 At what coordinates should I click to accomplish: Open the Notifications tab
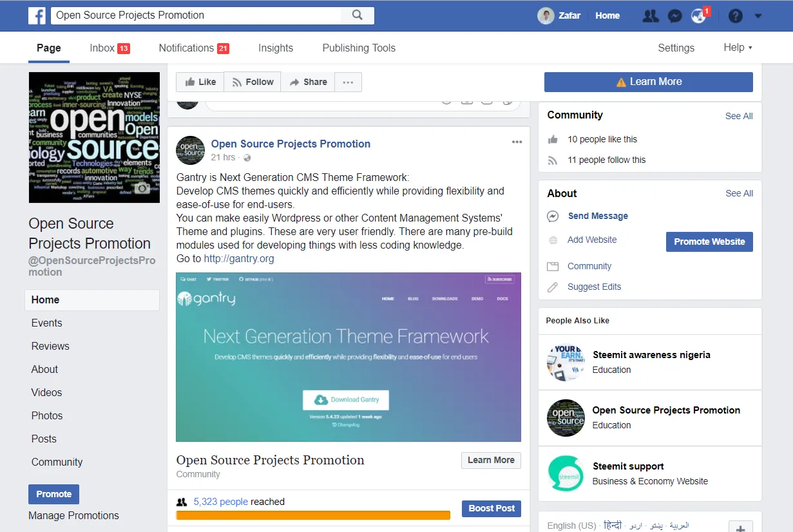point(194,48)
